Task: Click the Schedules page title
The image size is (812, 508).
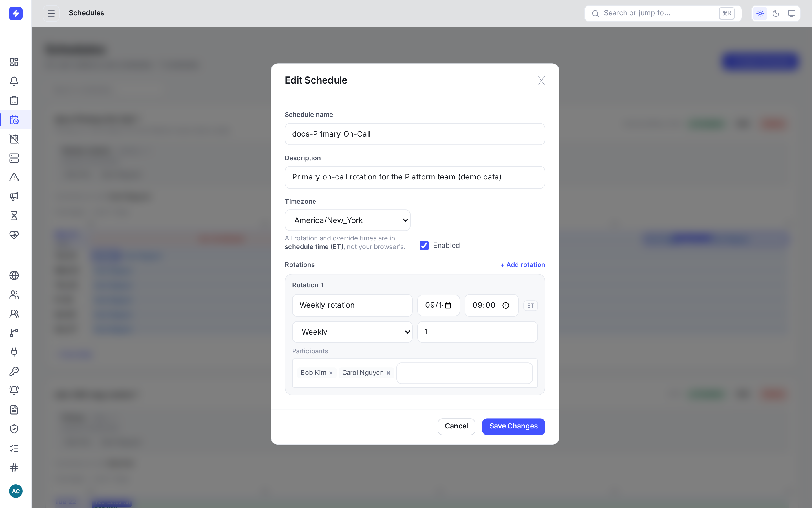Action: pyautogui.click(x=86, y=13)
